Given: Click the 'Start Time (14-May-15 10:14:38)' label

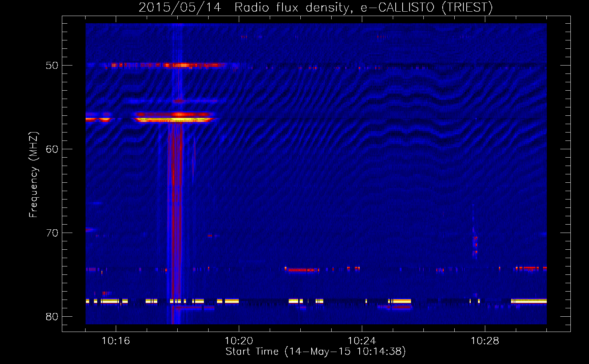Looking at the screenshot, I should click(x=316, y=352).
